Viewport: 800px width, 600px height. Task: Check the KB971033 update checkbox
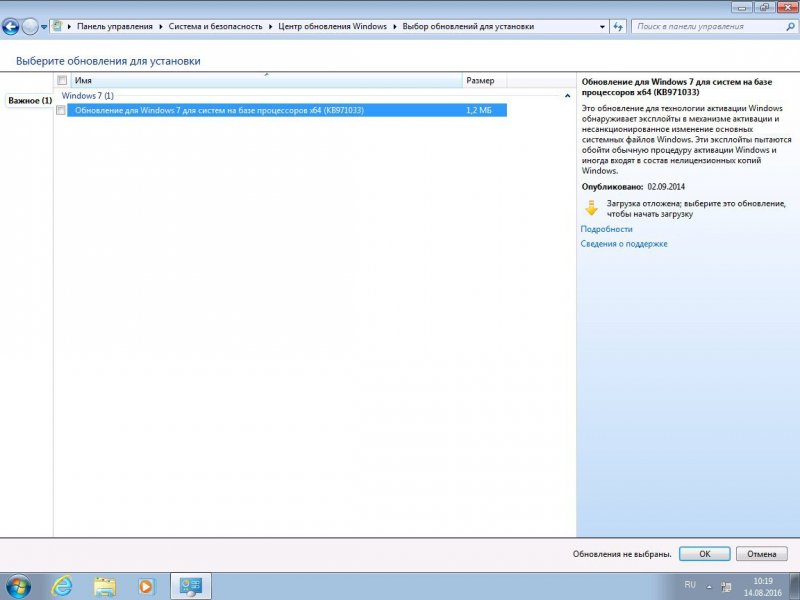click(x=61, y=110)
